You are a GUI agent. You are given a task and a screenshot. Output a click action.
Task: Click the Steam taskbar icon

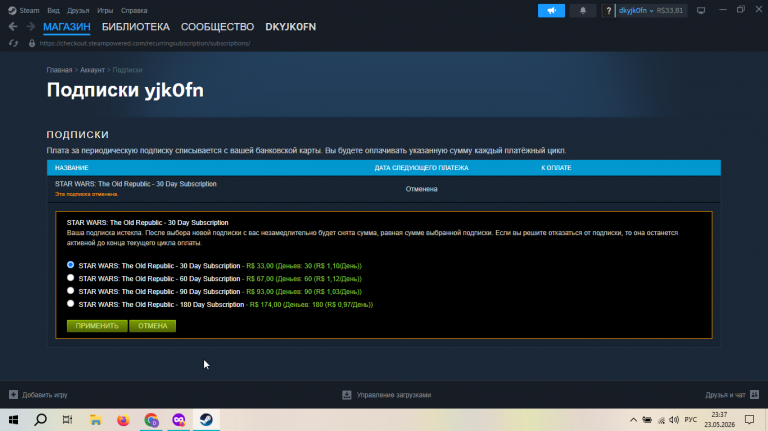pyautogui.click(x=206, y=420)
